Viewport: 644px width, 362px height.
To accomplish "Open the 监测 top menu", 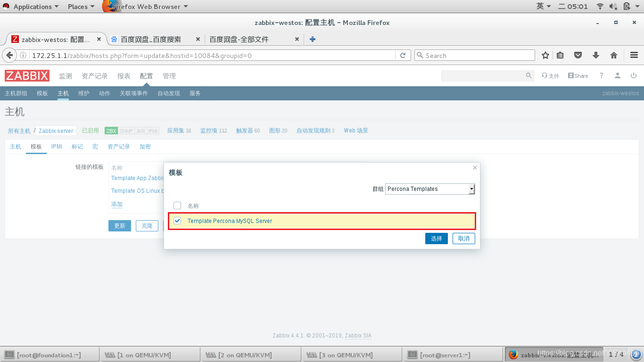I will point(66,76).
